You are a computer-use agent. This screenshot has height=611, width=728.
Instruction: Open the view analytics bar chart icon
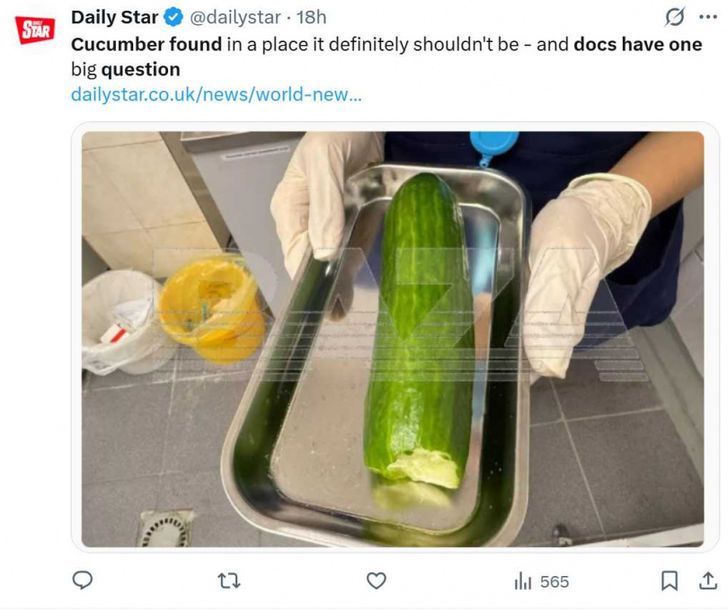click(x=522, y=581)
